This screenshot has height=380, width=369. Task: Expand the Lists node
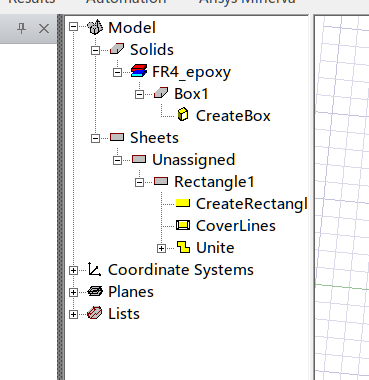point(73,314)
